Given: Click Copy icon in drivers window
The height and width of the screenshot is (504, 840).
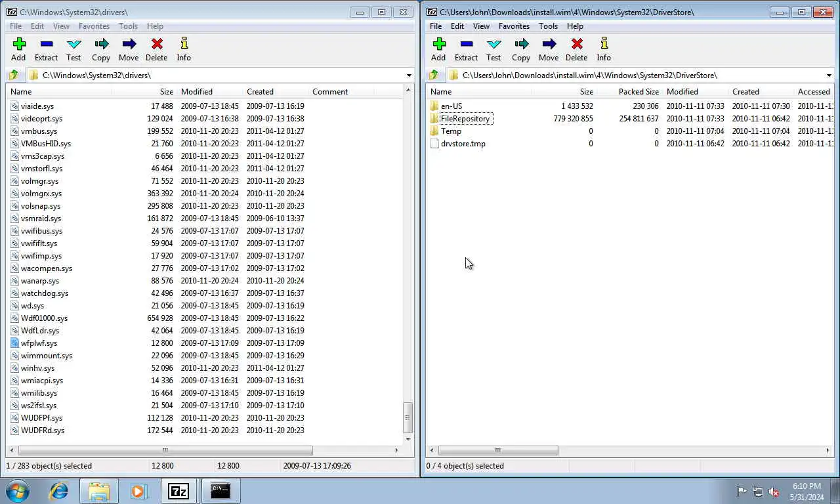Looking at the screenshot, I should (101, 44).
